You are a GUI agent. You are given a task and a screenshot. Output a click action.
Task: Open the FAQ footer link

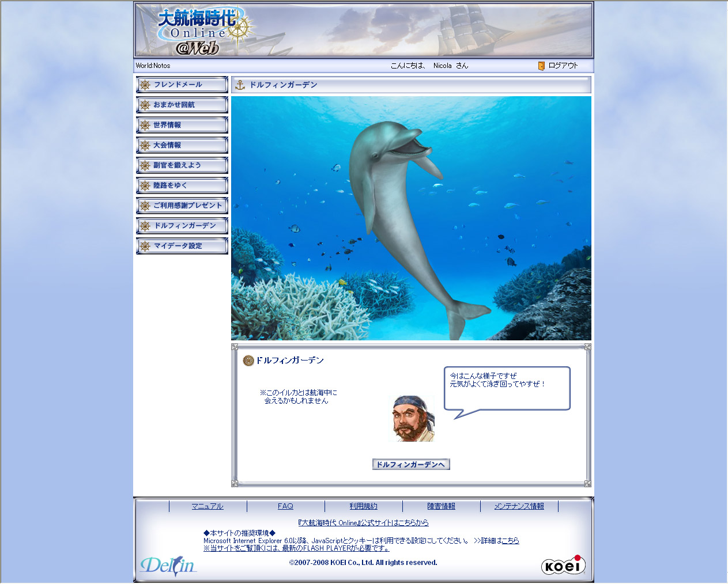(285, 506)
